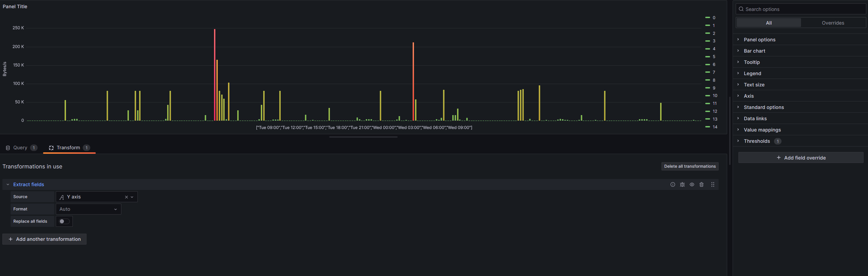Click Delete all transformations button
The height and width of the screenshot is (276, 868).
coord(690,166)
